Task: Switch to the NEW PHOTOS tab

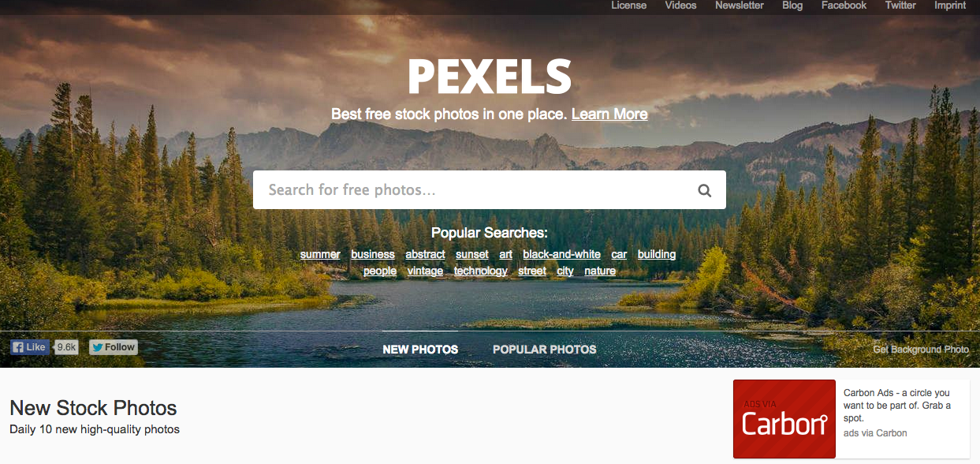Action: pyautogui.click(x=420, y=350)
